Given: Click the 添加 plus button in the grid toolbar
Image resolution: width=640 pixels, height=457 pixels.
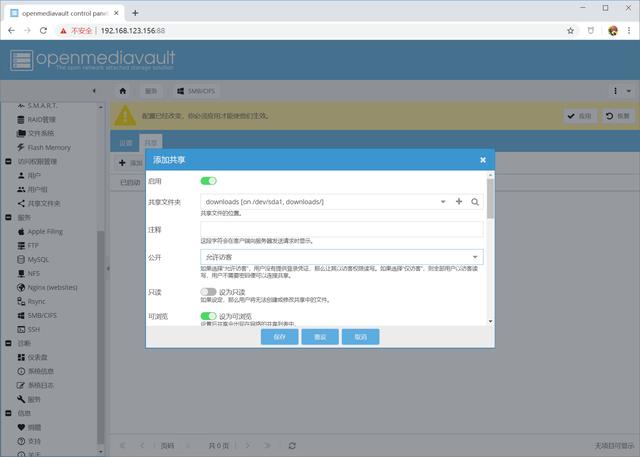Looking at the screenshot, I should (x=130, y=163).
